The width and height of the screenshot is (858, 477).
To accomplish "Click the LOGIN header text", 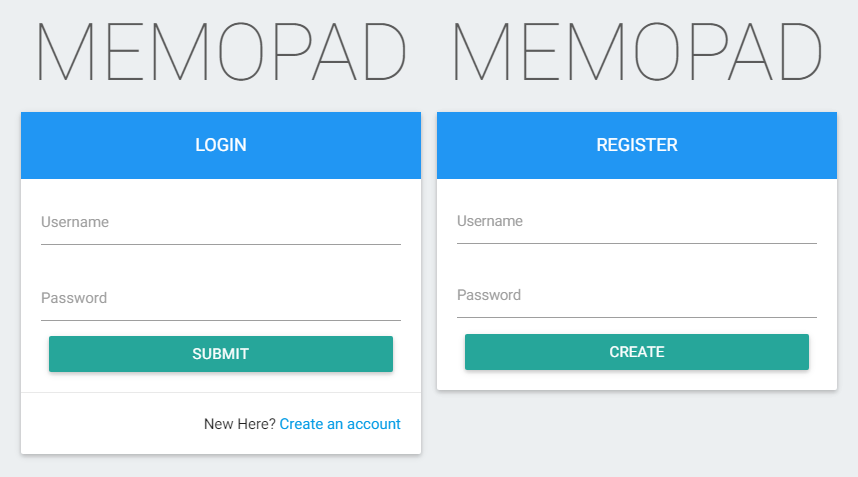I will [220, 145].
